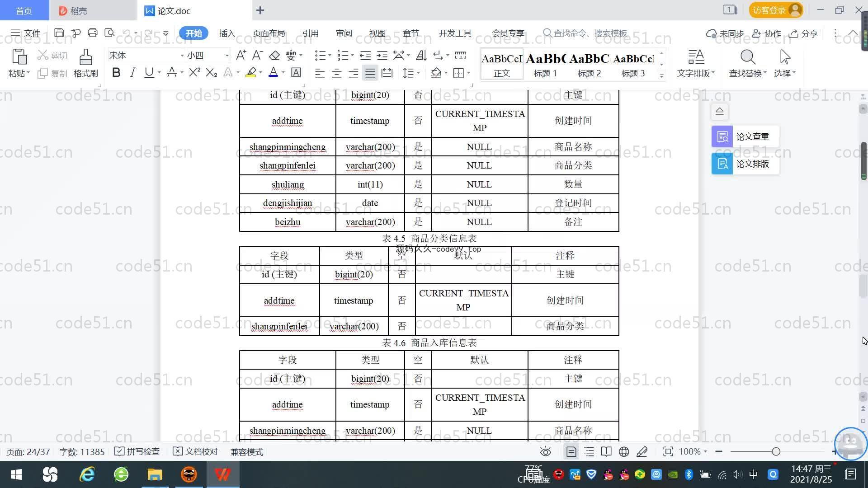This screenshot has height=488, width=868.
Task: Toggle Italic formatting
Action: click(x=132, y=73)
